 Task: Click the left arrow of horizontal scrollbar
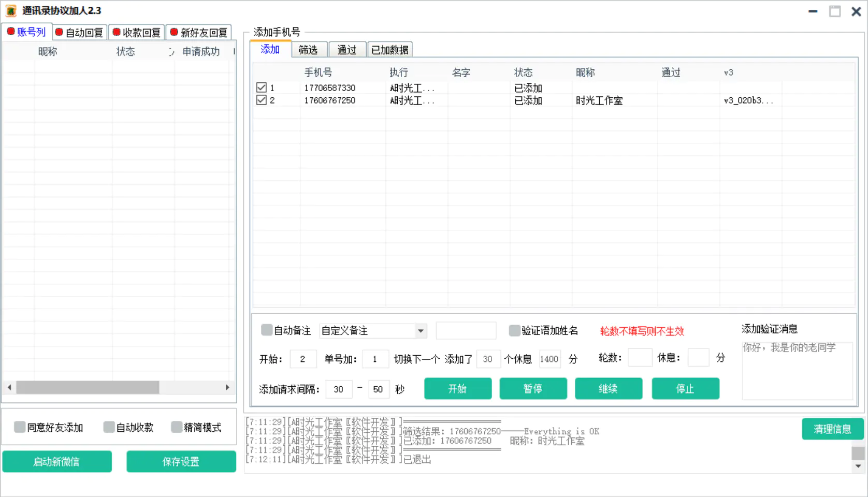(x=9, y=387)
